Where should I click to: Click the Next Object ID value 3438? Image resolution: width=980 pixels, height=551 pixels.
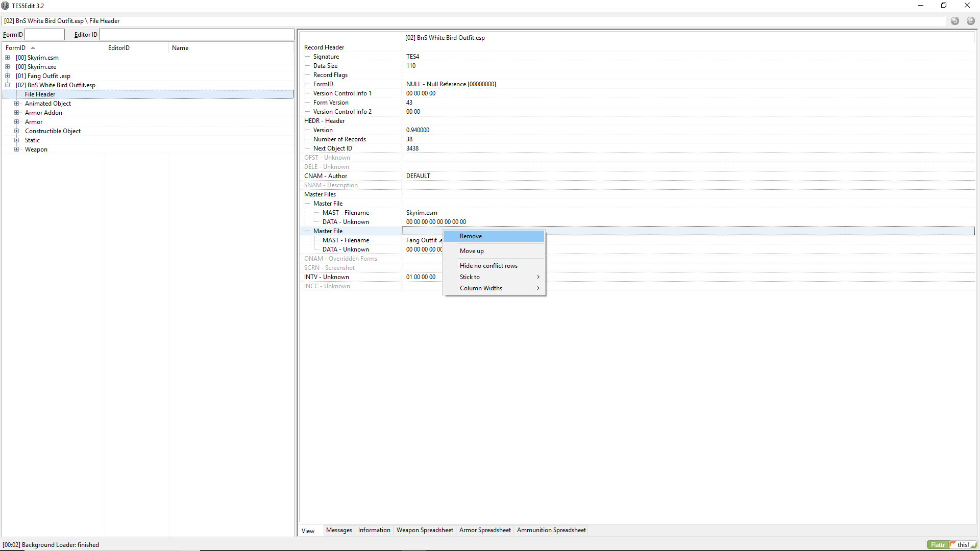[412, 148]
